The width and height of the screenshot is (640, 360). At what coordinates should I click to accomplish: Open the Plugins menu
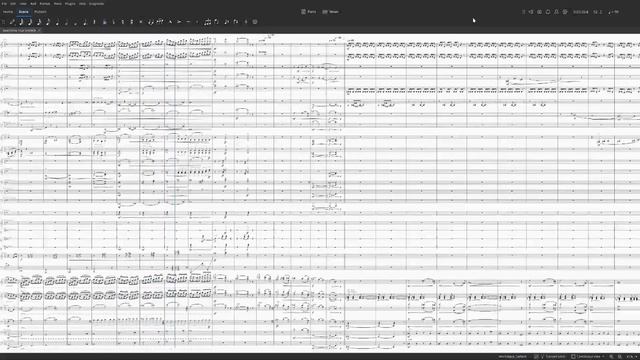coord(70,4)
